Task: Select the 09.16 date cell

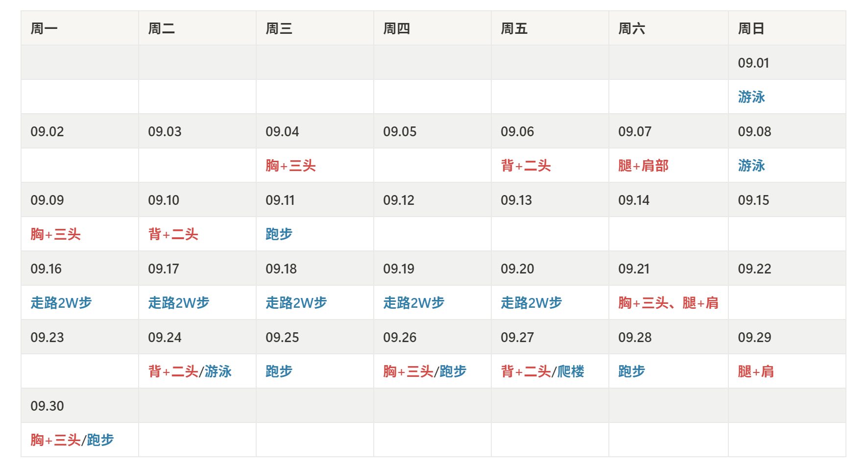Action: (x=80, y=269)
